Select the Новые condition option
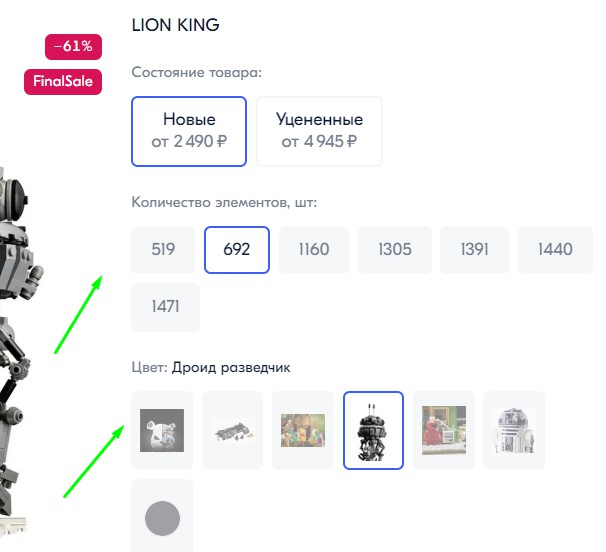Image resolution: width=606 pixels, height=552 pixels. click(189, 130)
